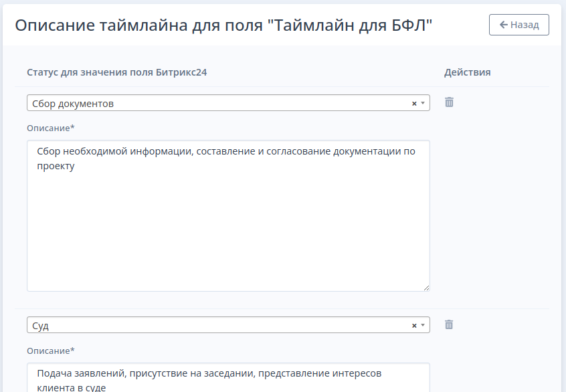Viewport: 566px width, 392px height.
Task: Delete the Суд status row
Action: tap(449, 324)
